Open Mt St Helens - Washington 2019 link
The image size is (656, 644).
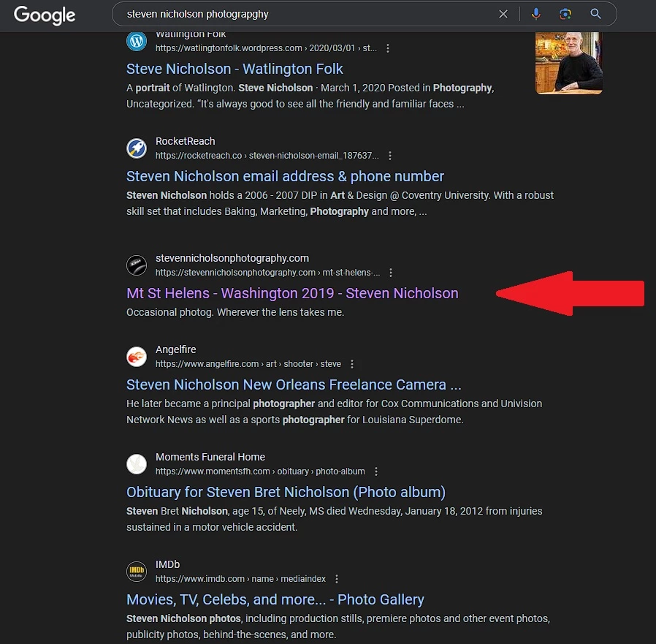tap(292, 293)
